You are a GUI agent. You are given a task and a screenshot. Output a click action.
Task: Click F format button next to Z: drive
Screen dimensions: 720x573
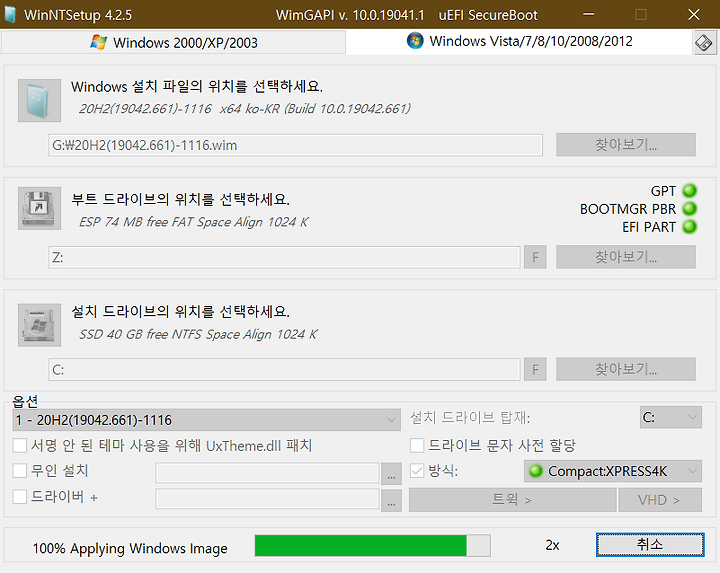(x=535, y=257)
